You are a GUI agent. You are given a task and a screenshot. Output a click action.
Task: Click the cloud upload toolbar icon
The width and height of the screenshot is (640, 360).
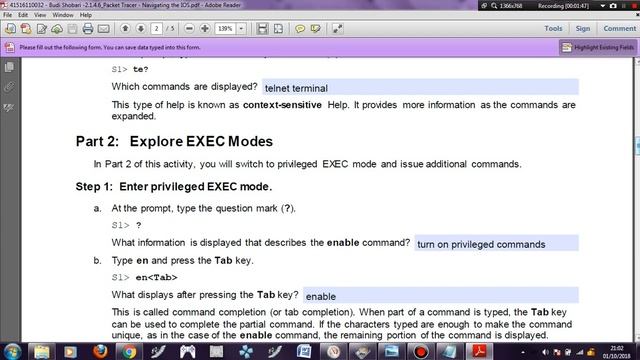point(57,29)
